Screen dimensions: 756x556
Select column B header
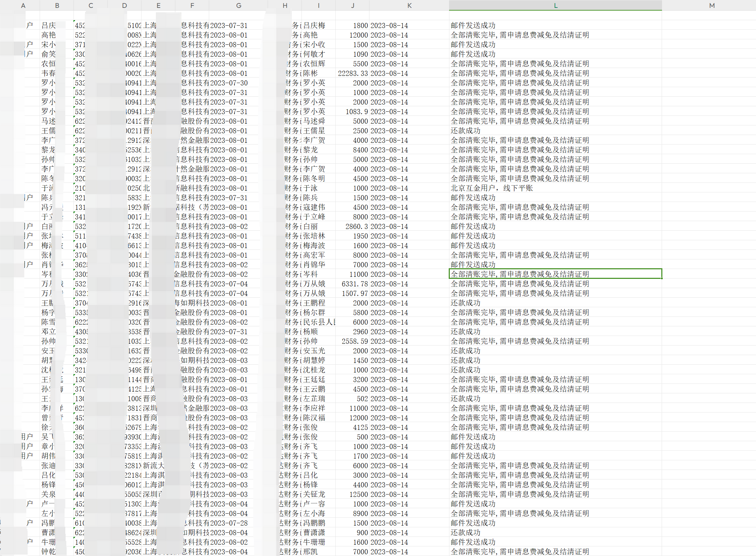(57, 5)
